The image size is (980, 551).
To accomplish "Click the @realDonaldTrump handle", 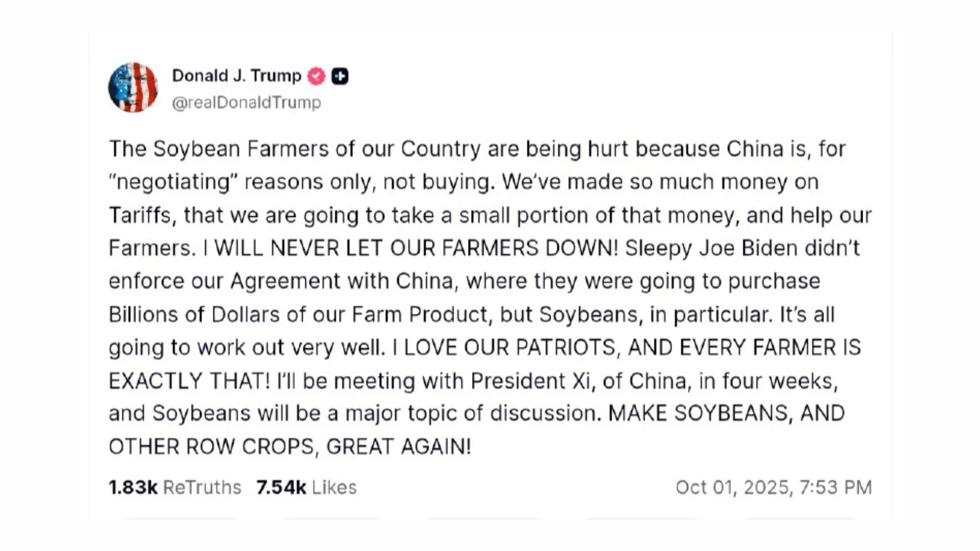I will (247, 103).
